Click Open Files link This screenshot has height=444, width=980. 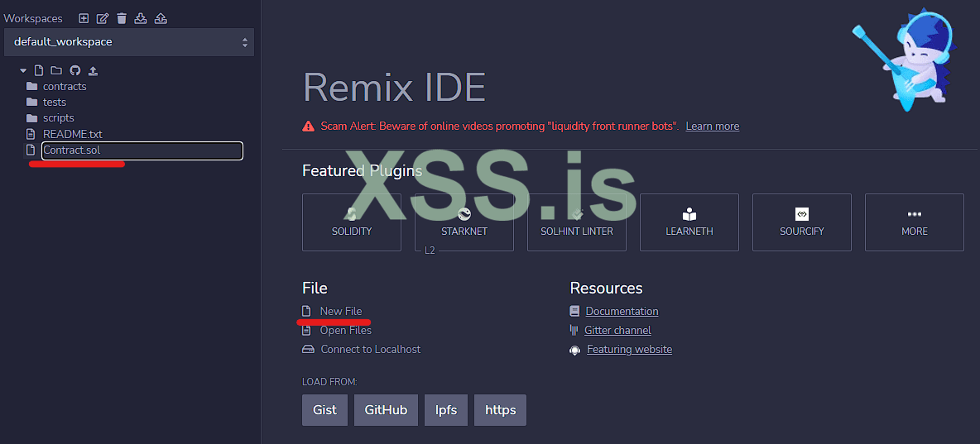pos(346,331)
